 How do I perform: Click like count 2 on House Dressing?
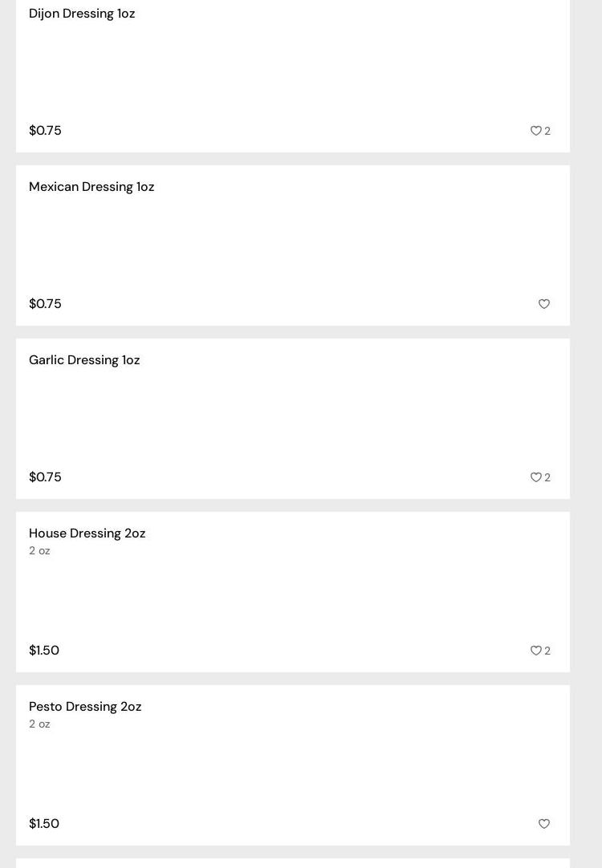[x=547, y=651]
